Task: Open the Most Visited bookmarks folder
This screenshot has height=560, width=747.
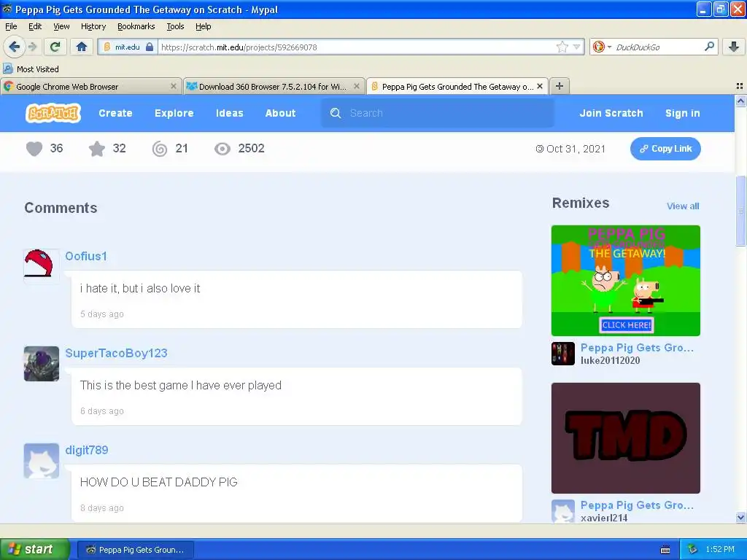Action: [x=31, y=69]
